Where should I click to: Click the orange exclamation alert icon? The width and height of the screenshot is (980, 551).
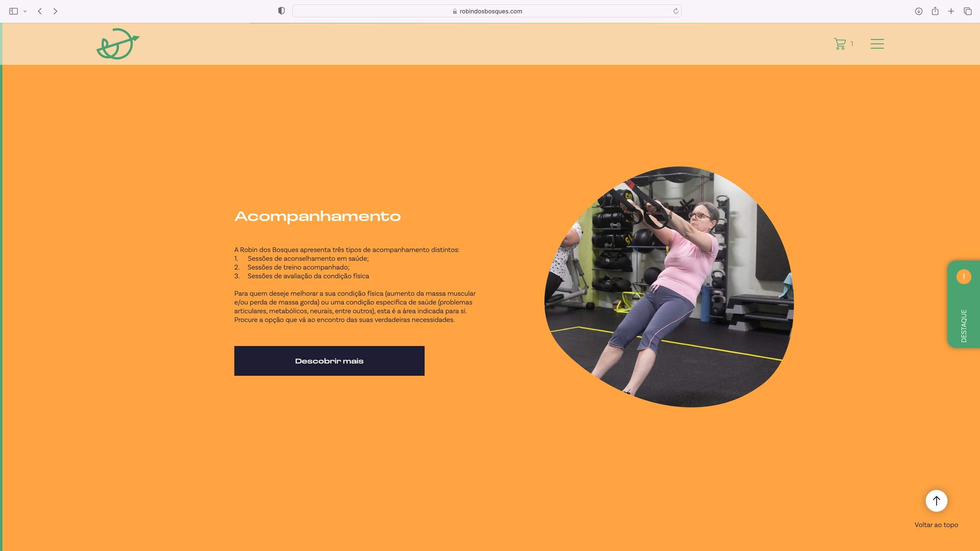coord(964,277)
